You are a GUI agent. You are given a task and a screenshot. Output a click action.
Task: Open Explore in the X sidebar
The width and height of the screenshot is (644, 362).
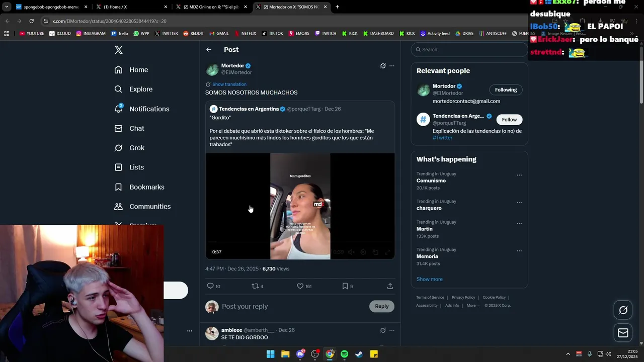click(133, 89)
